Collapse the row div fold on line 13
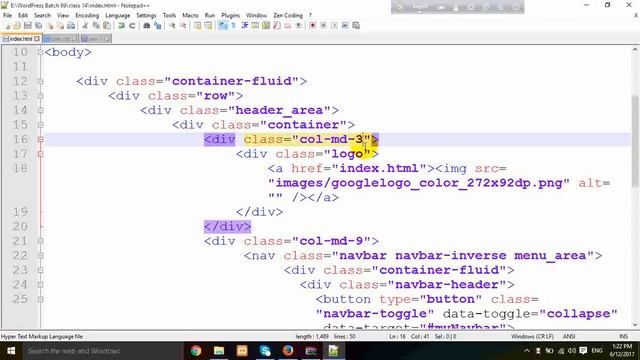Image resolution: width=640 pixels, height=360 pixels. point(40,96)
